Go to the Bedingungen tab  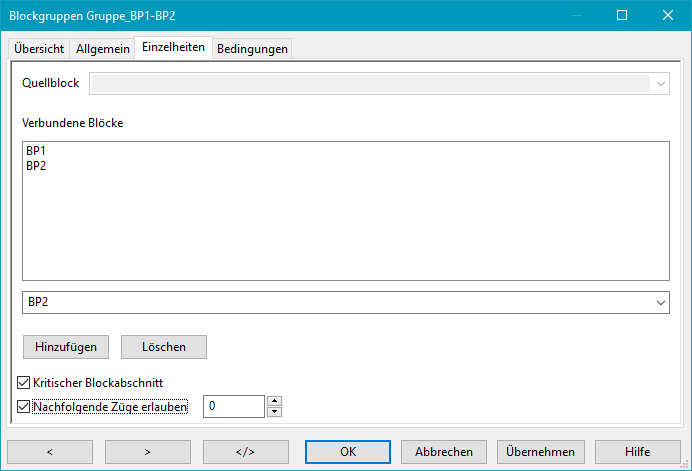tap(252, 49)
